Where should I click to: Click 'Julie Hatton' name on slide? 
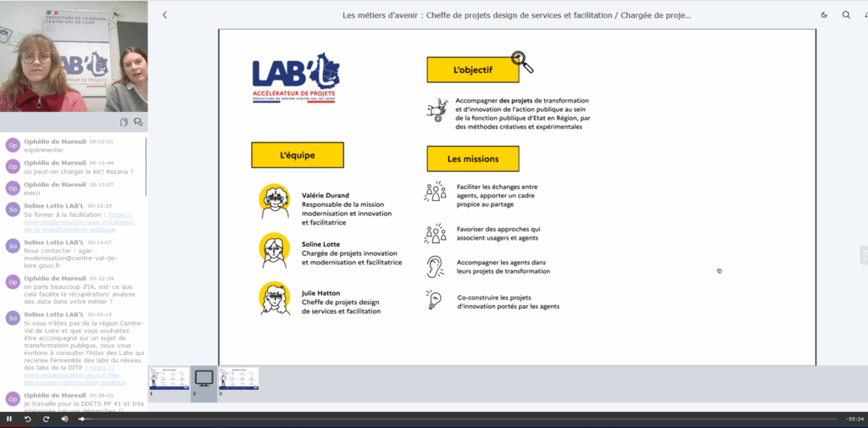(x=320, y=293)
